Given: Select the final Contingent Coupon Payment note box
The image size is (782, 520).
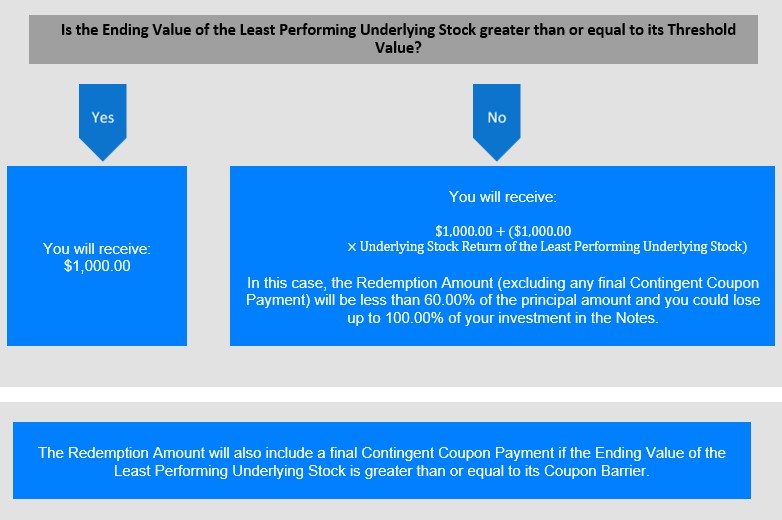Looking at the screenshot, I should pos(382,460).
